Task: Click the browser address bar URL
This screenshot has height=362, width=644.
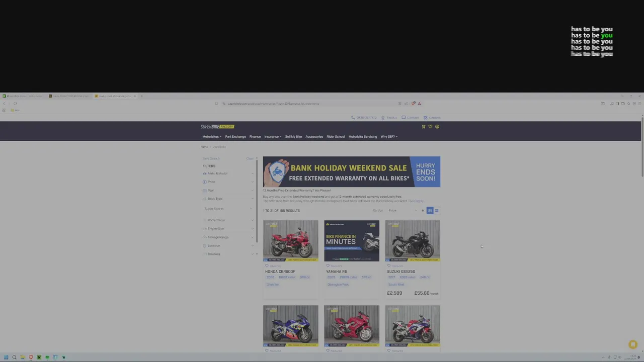Action: click(273, 104)
